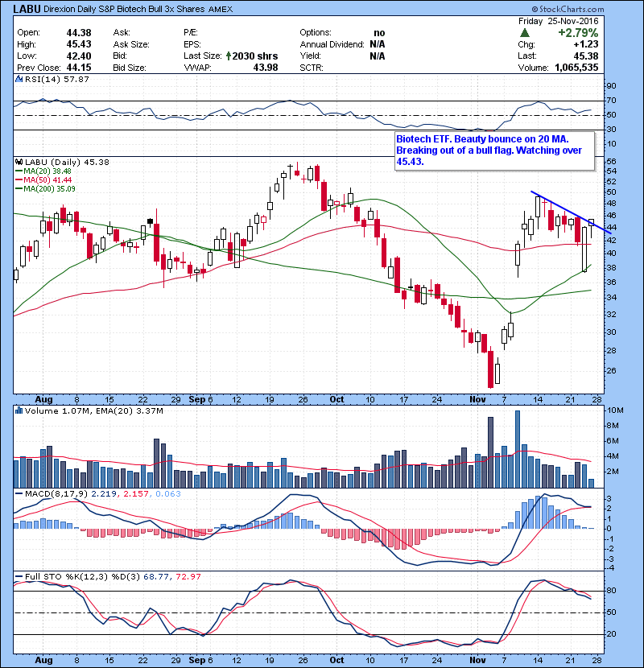The image size is (644, 668).
Task: Click the Aug label on price axis
Action: tap(44, 400)
